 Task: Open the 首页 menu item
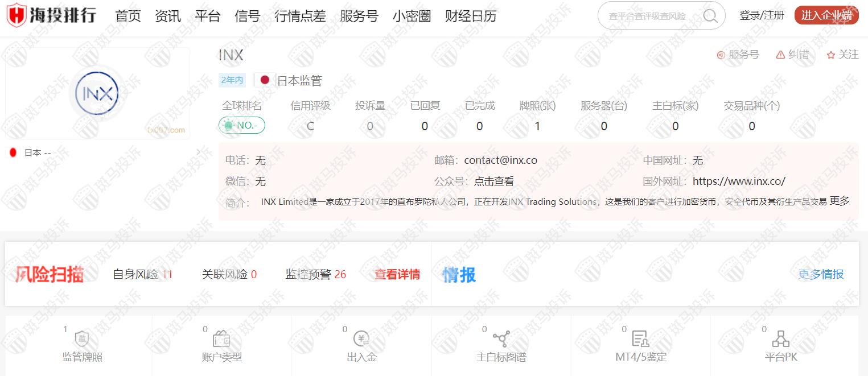(x=128, y=16)
